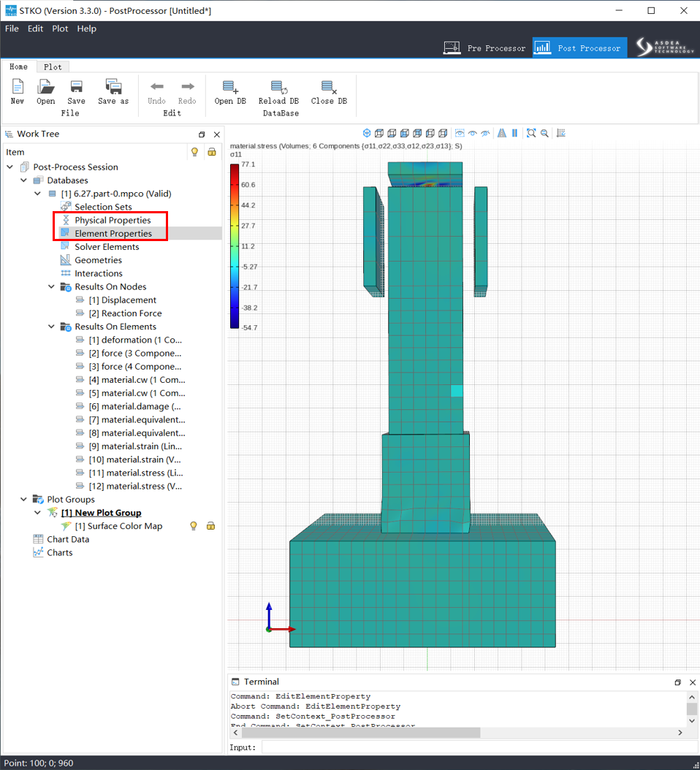
Task: Click the Undo arrow
Action: click(156, 86)
